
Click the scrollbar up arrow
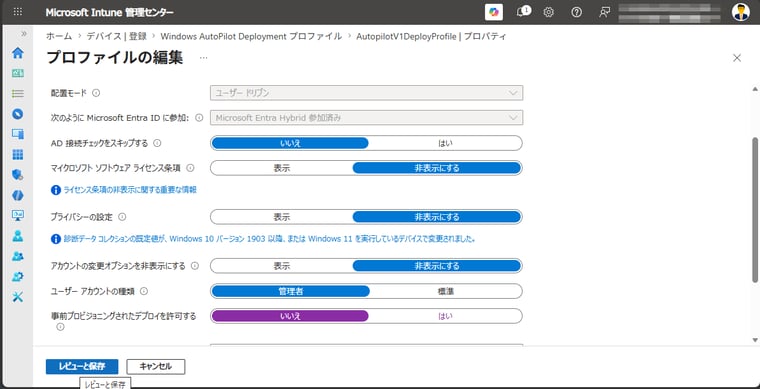click(x=755, y=89)
